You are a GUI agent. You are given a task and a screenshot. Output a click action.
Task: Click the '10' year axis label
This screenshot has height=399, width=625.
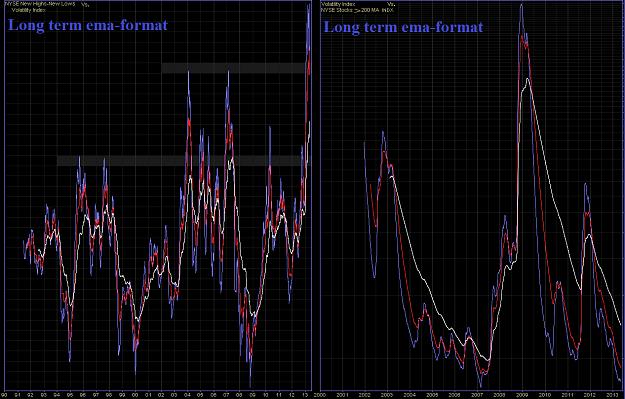coord(265,395)
